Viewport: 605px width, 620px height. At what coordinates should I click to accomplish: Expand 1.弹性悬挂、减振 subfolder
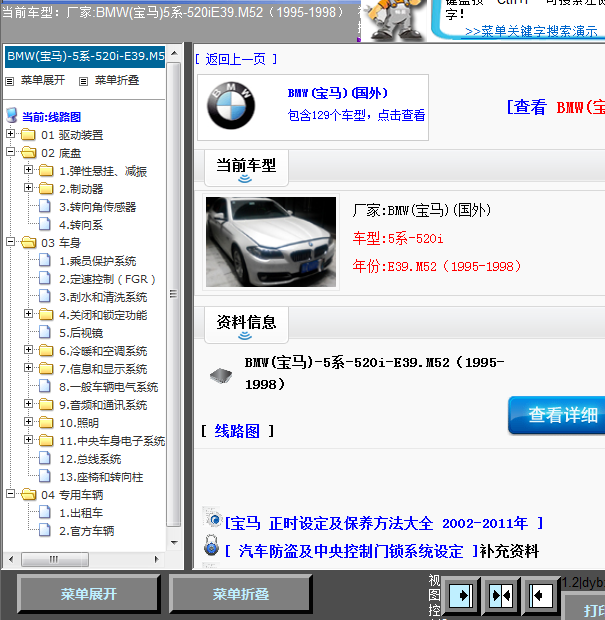coord(28,170)
